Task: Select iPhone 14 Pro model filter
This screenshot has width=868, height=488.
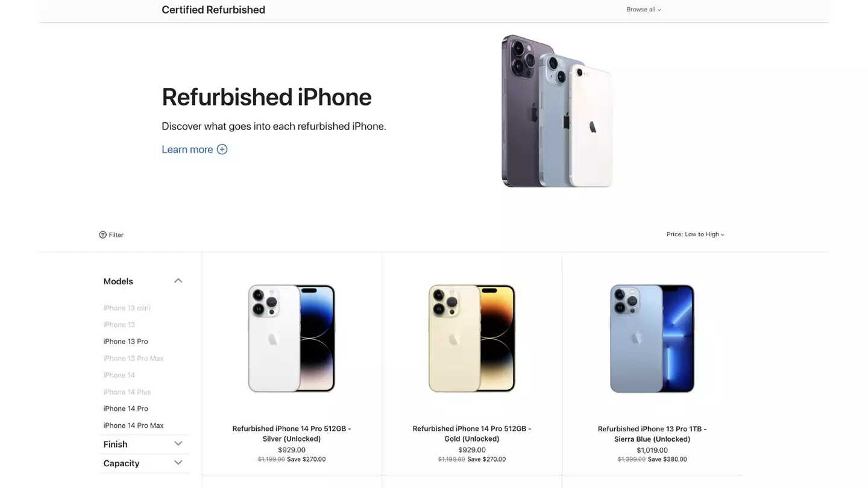Action: tap(125, 408)
